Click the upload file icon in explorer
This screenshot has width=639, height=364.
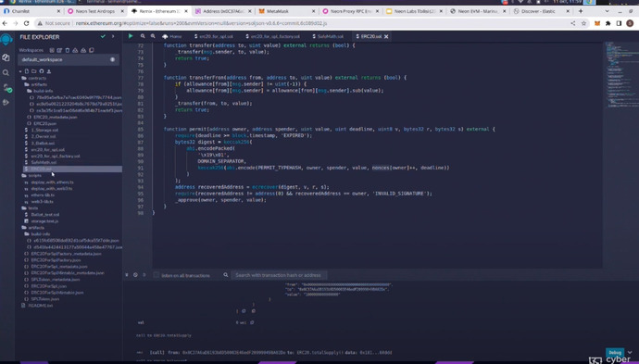point(48,71)
